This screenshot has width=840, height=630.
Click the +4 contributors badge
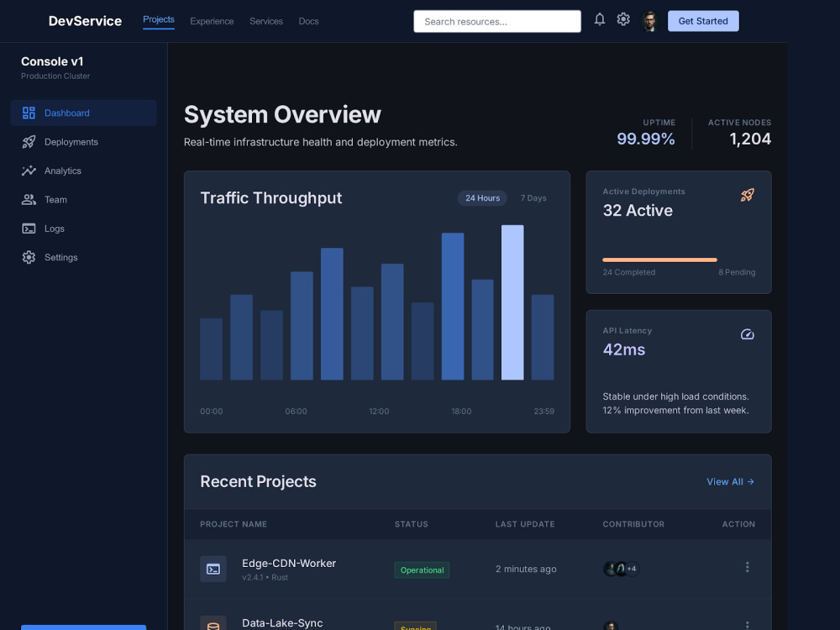[633, 569]
